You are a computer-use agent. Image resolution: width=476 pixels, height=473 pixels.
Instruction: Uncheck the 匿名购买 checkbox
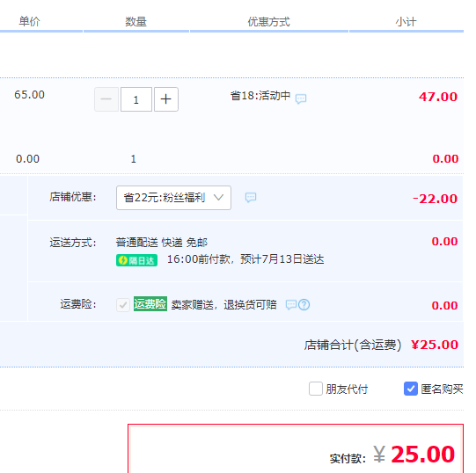pyautogui.click(x=411, y=389)
